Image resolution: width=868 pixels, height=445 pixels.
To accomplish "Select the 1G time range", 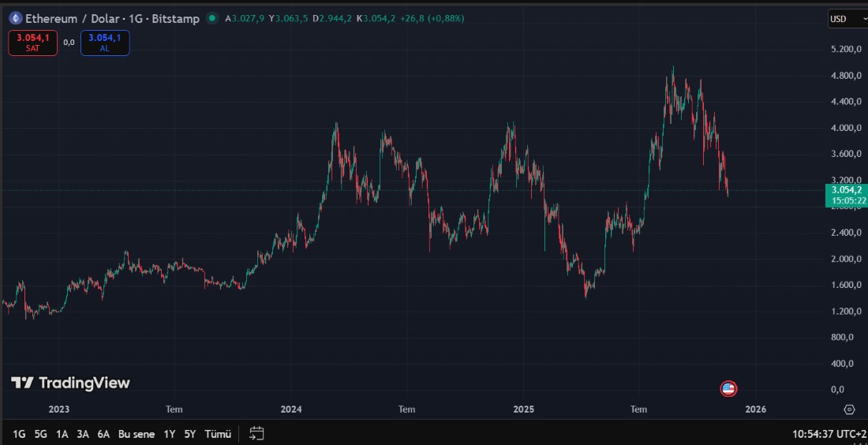I will [x=19, y=433].
